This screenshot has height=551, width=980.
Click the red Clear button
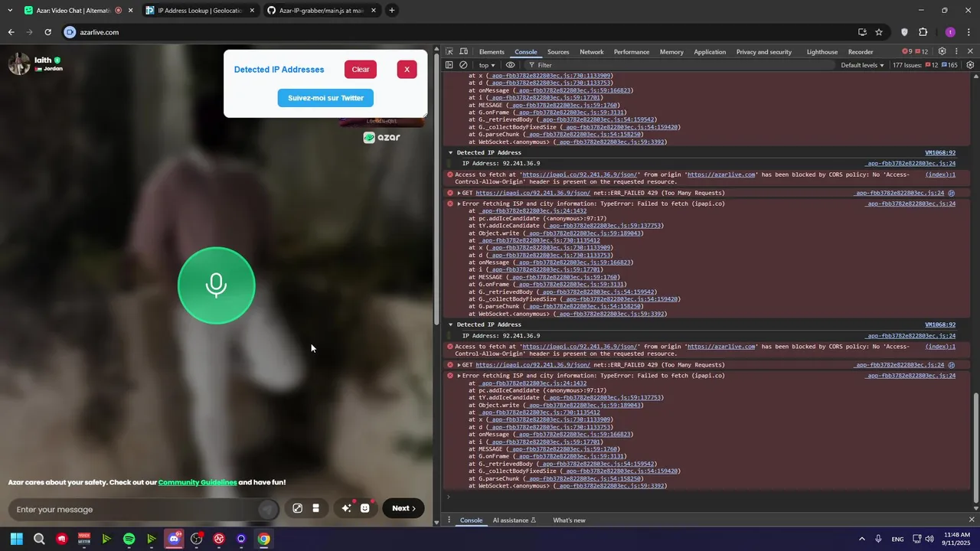361,69
